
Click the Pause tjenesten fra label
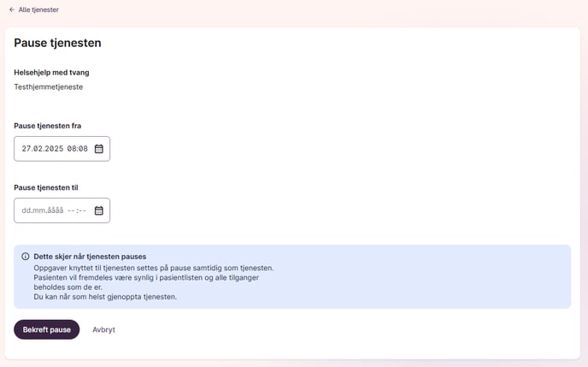(x=48, y=126)
